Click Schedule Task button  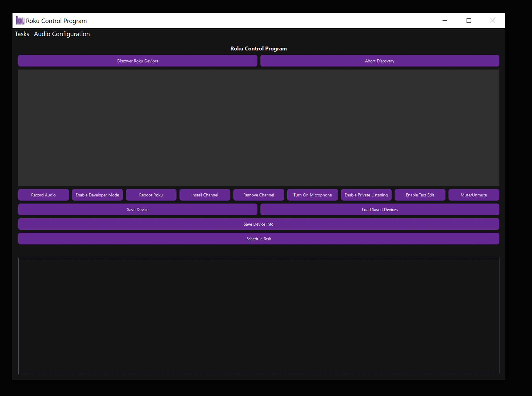click(259, 239)
